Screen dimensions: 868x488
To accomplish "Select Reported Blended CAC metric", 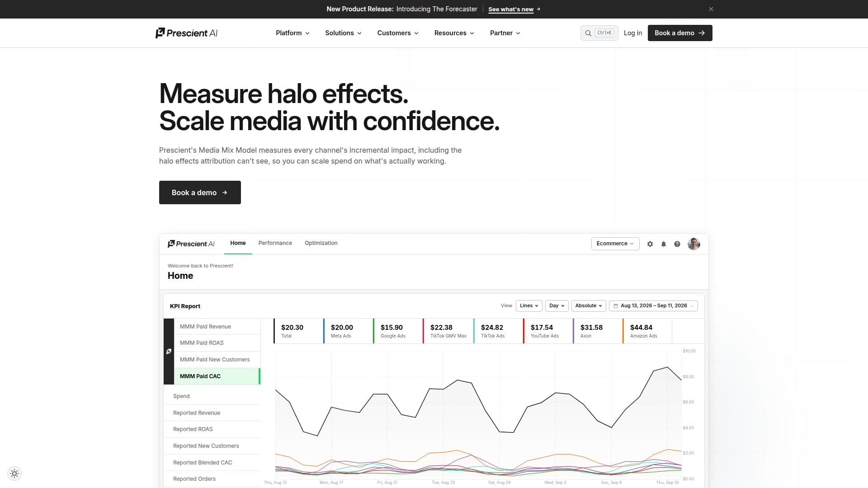I will [x=212, y=463].
